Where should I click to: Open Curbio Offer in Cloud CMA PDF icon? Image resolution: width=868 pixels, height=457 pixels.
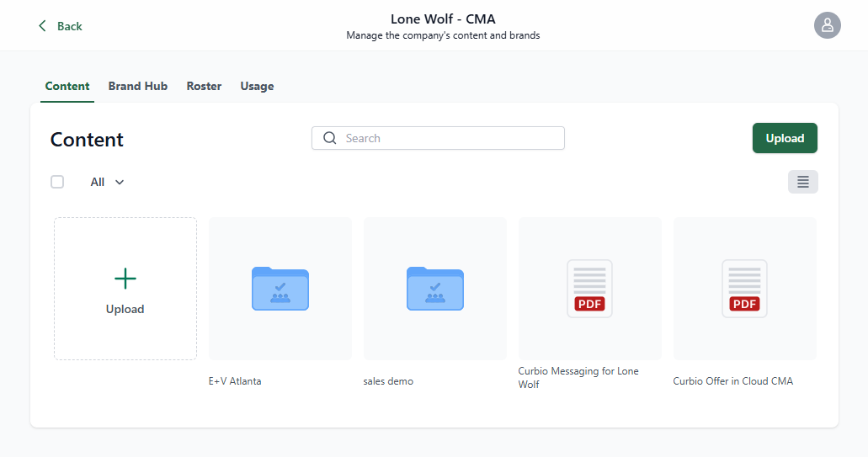(x=744, y=288)
